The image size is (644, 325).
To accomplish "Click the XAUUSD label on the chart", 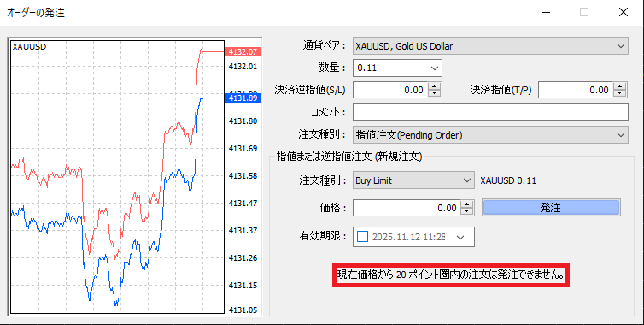I will pyautogui.click(x=29, y=47).
